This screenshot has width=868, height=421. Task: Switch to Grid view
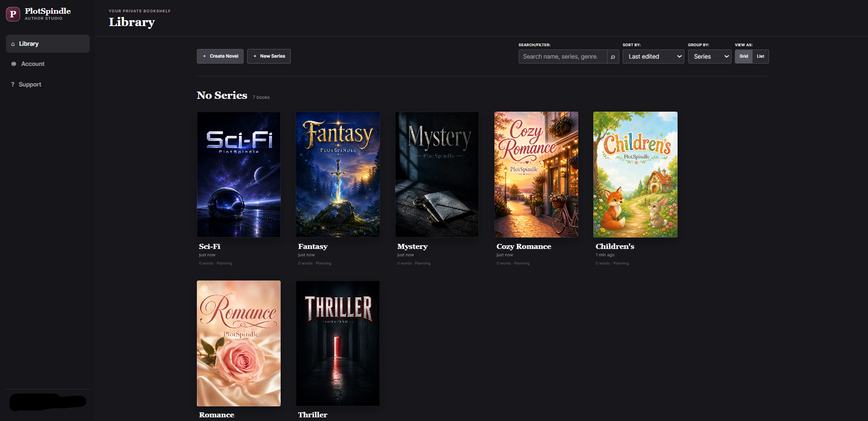click(x=743, y=56)
